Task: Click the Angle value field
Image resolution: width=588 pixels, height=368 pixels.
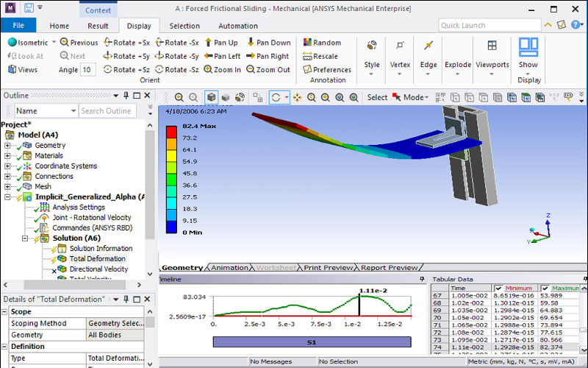Action: click(x=87, y=70)
